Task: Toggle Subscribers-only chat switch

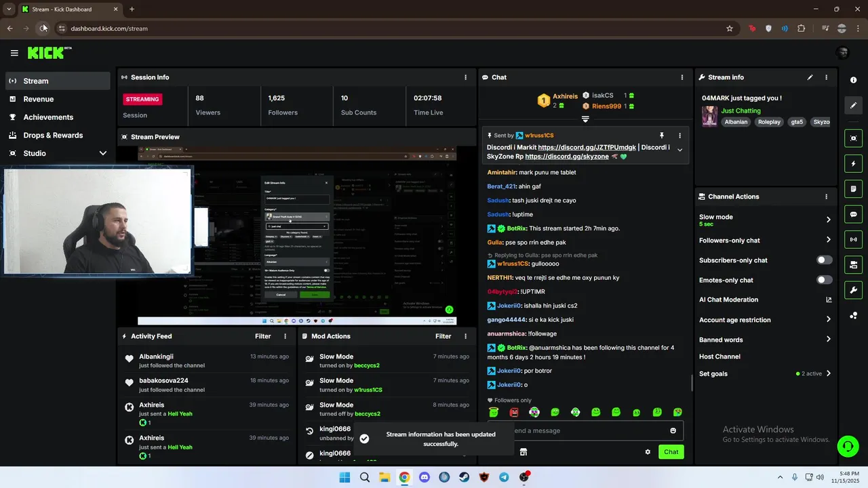Action: point(825,260)
